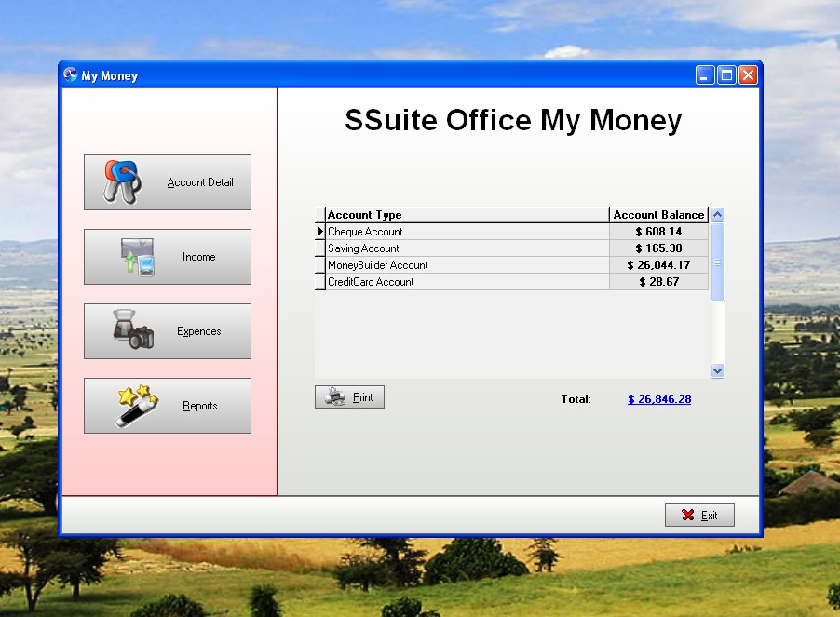Click the scroll down arrow of the accounts table
The width and height of the screenshot is (840, 617).
click(717, 370)
